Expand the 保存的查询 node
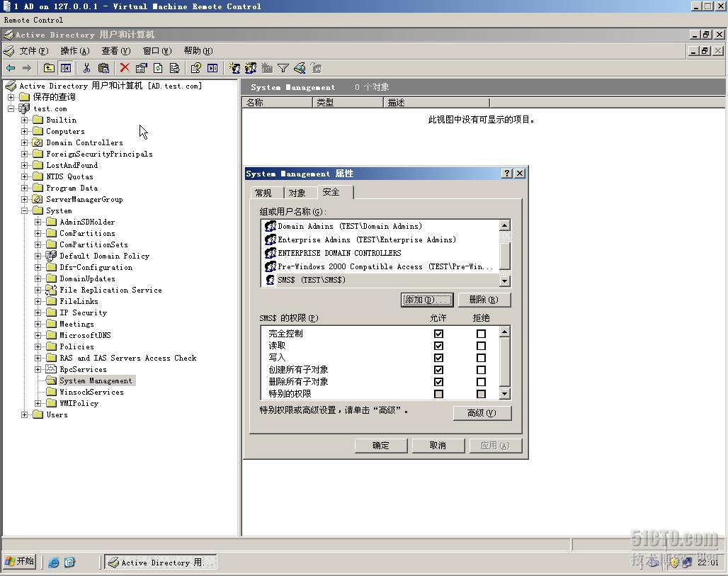Image resolution: width=728 pixels, height=576 pixels. point(11,97)
